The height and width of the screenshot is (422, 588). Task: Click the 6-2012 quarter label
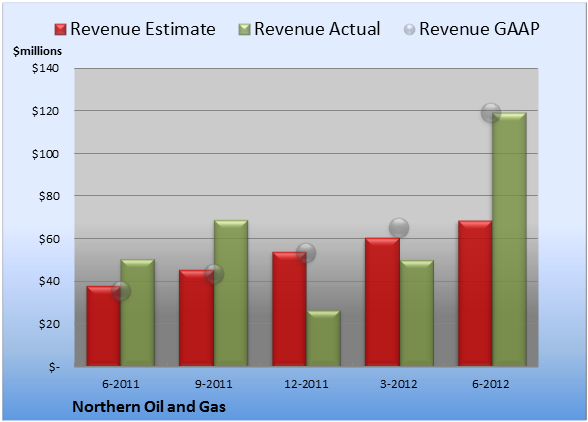[491, 384]
